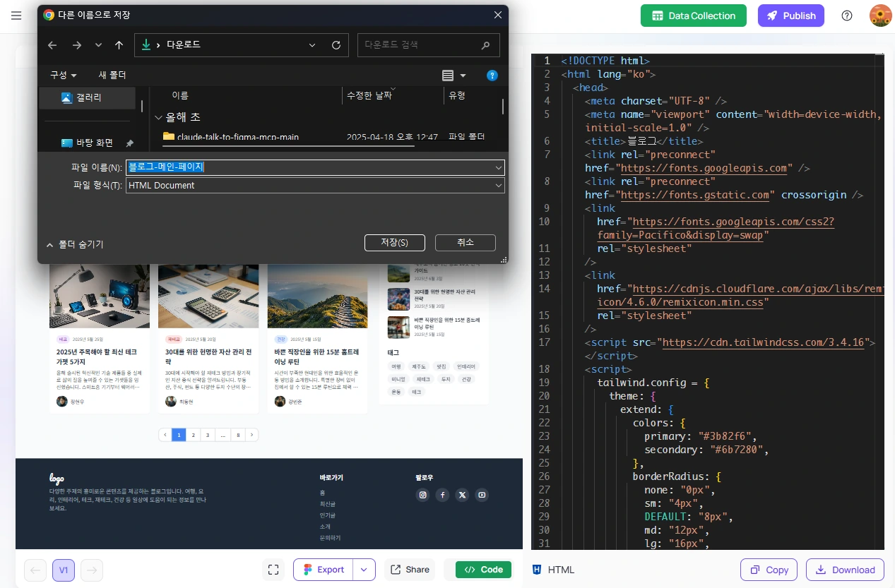
Task: Go up one folder level
Action: 119,45
